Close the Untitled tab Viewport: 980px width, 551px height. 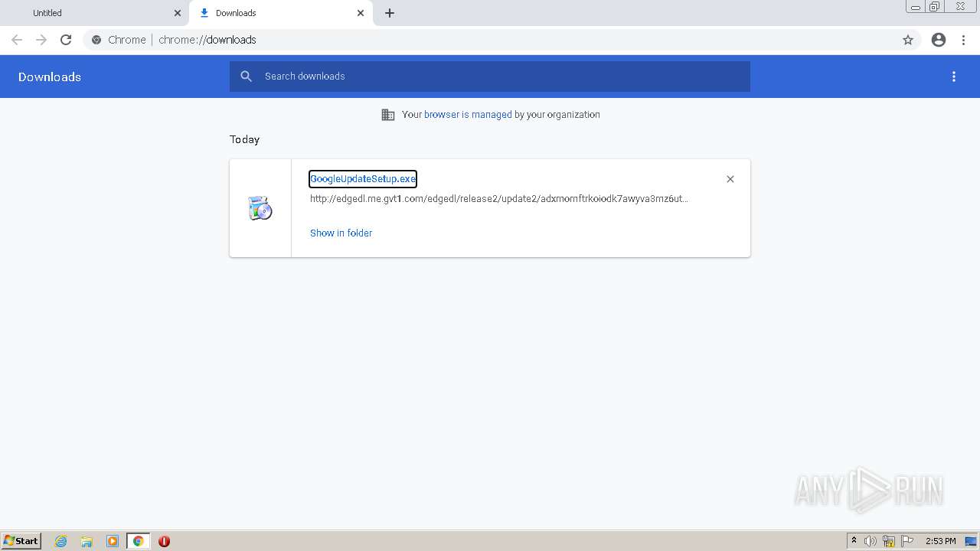pyautogui.click(x=178, y=13)
